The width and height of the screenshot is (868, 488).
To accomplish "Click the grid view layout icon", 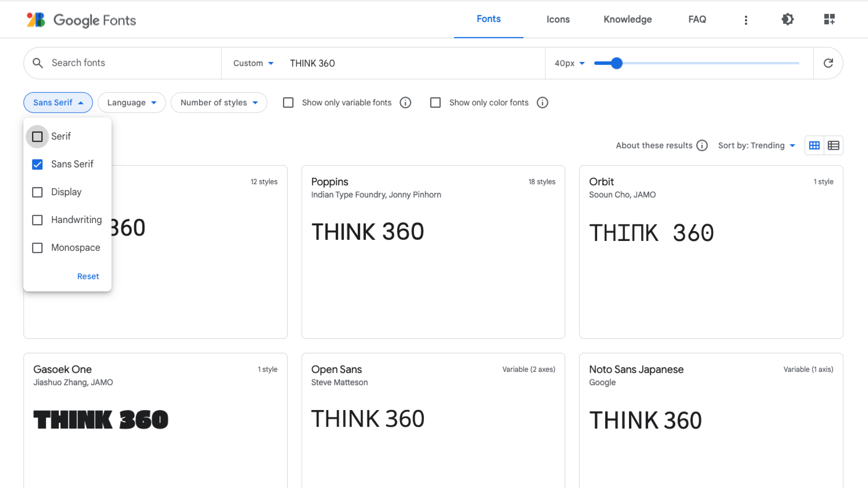I will (814, 145).
